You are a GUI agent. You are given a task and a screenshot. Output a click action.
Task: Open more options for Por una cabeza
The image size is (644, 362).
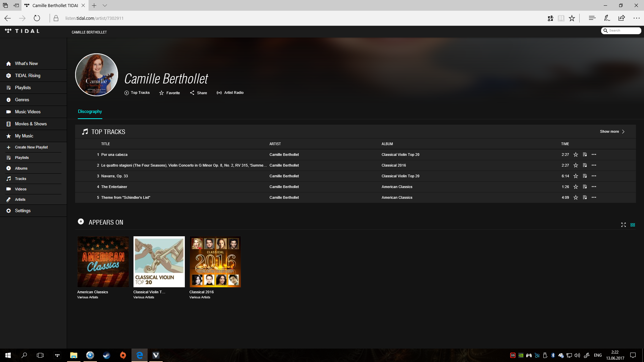click(x=594, y=155)
